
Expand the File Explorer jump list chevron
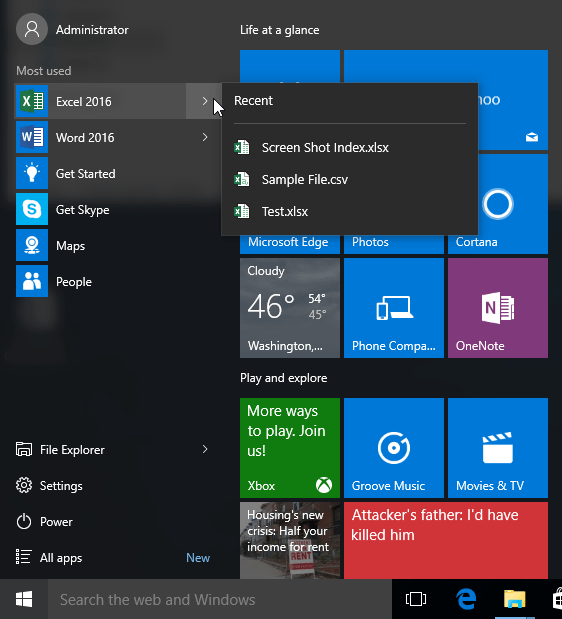204,449
